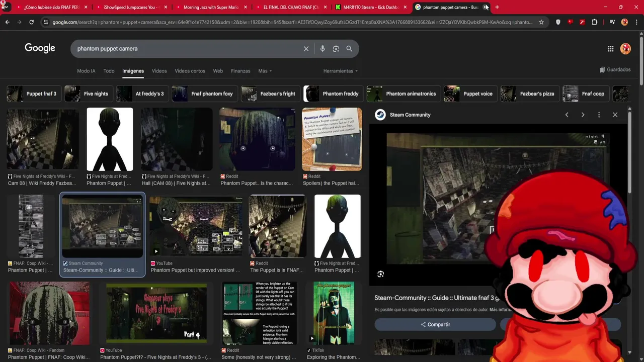Switch to EL FINAL DEL CHAVO FNAF tab
Viewport: 644px width, 362px height.
pyautogui.click(x=291, y=7)
